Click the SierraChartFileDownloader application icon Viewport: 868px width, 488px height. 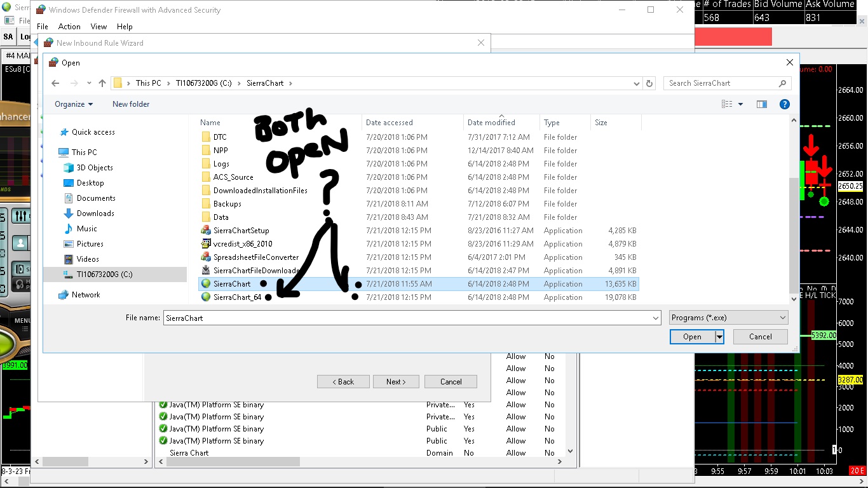point(206,271)
